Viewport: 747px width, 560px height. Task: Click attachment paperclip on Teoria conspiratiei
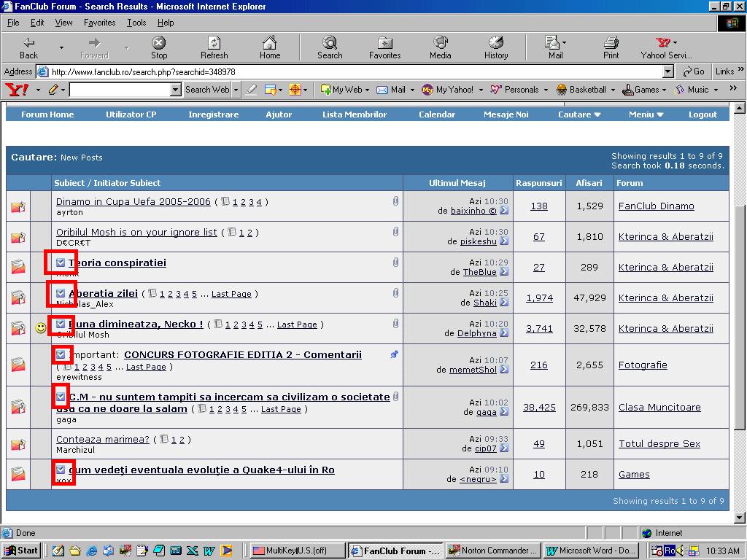pos(395,262)
